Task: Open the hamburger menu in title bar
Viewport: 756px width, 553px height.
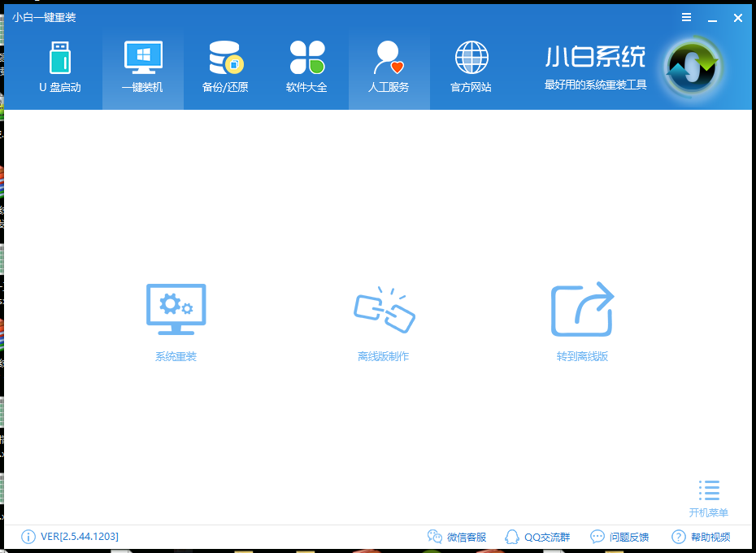Action: 686,17
